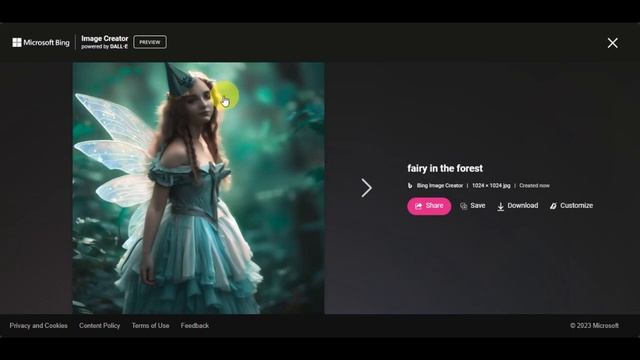The image size is (640, 360).
Task: Click the fairy image preview
Action: click(x=198, y=188)
